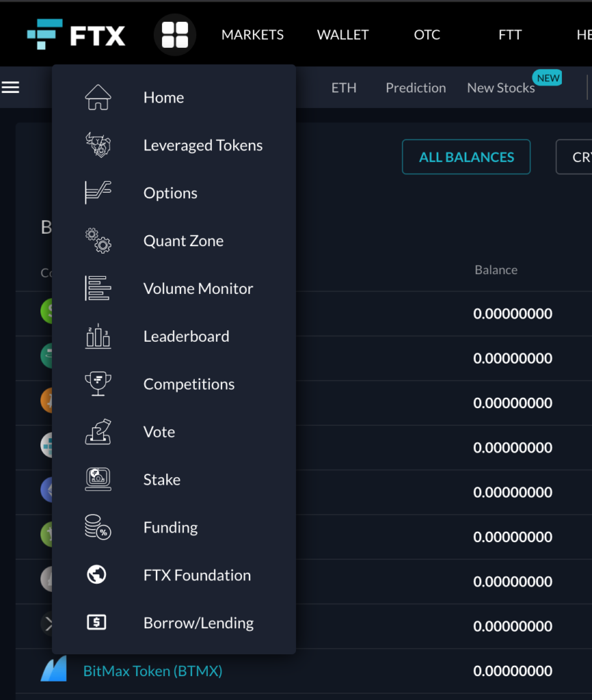
Task: Open the BitMax Token (BTMX) link
Action: (x=152, y=671)
